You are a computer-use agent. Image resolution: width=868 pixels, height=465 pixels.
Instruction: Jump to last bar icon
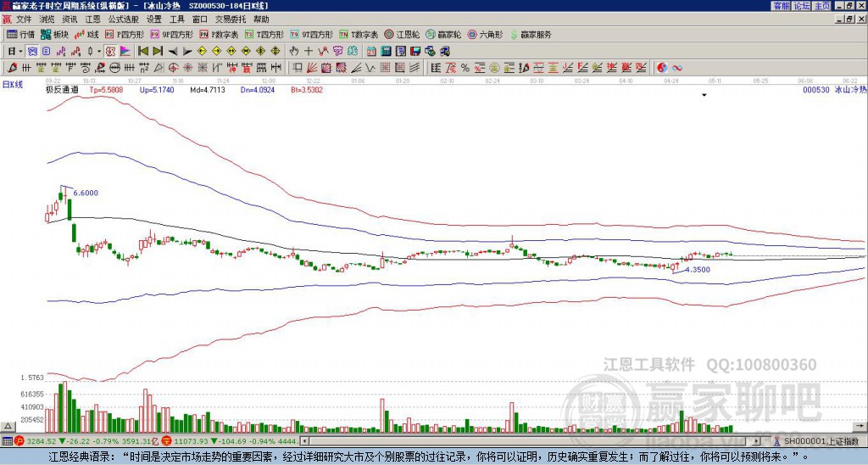[158, 51]
